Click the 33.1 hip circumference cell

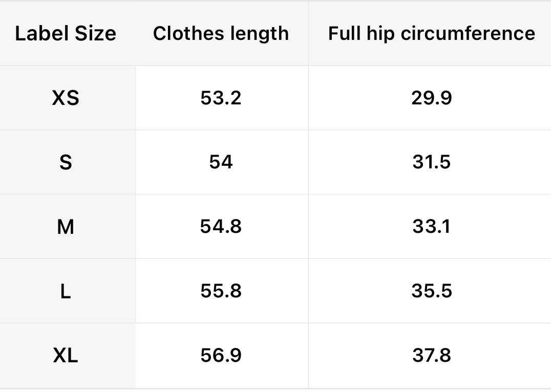431,226
